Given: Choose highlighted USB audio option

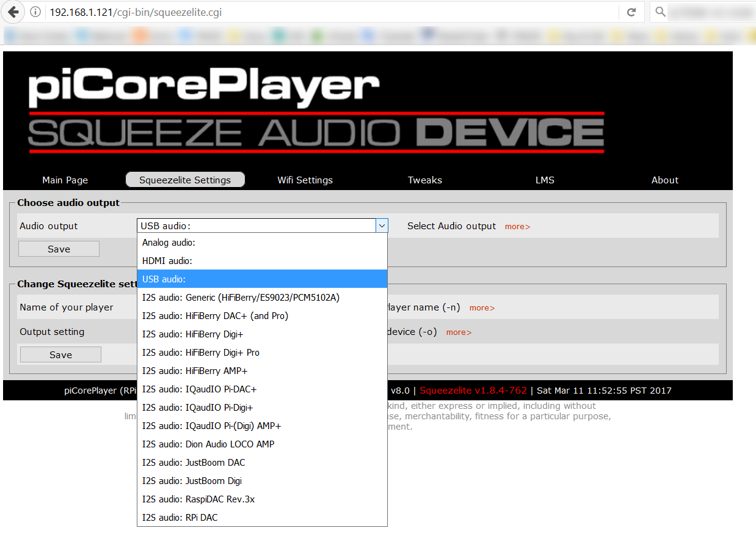Looking at the screenshot, I should tap(262, 279).
